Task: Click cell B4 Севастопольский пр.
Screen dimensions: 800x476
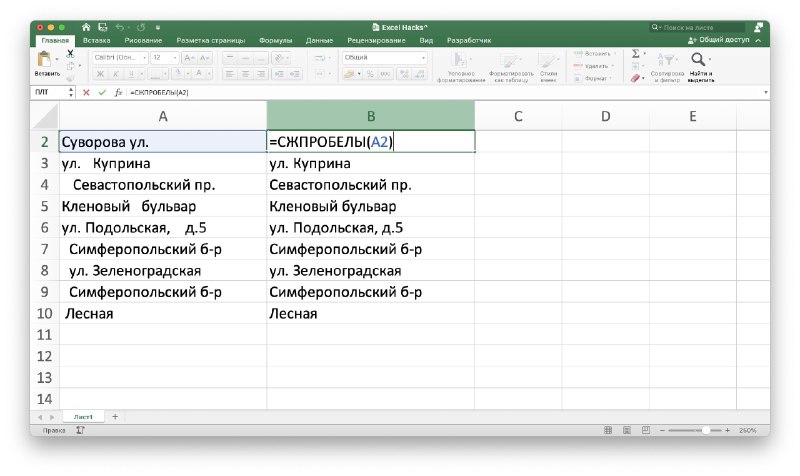Action: tap(370, 185)
